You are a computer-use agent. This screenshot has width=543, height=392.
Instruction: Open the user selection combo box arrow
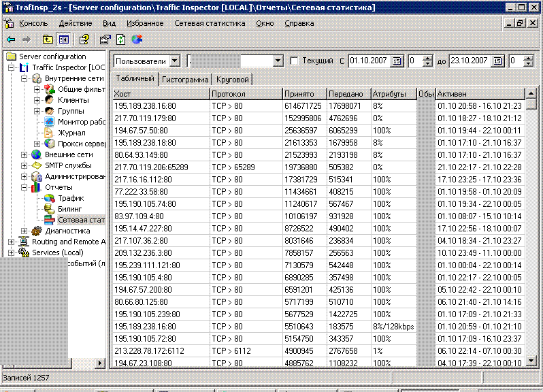pos(278,61)
